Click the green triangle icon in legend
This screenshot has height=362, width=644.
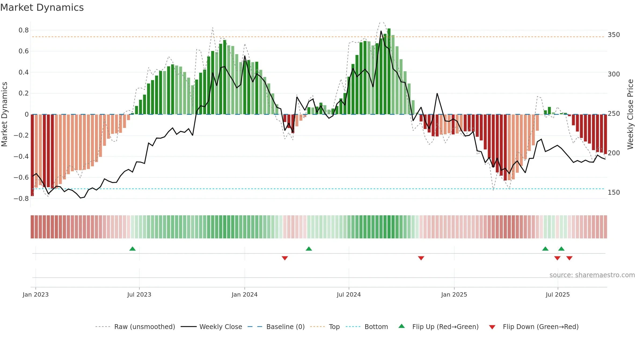[402, 326]
